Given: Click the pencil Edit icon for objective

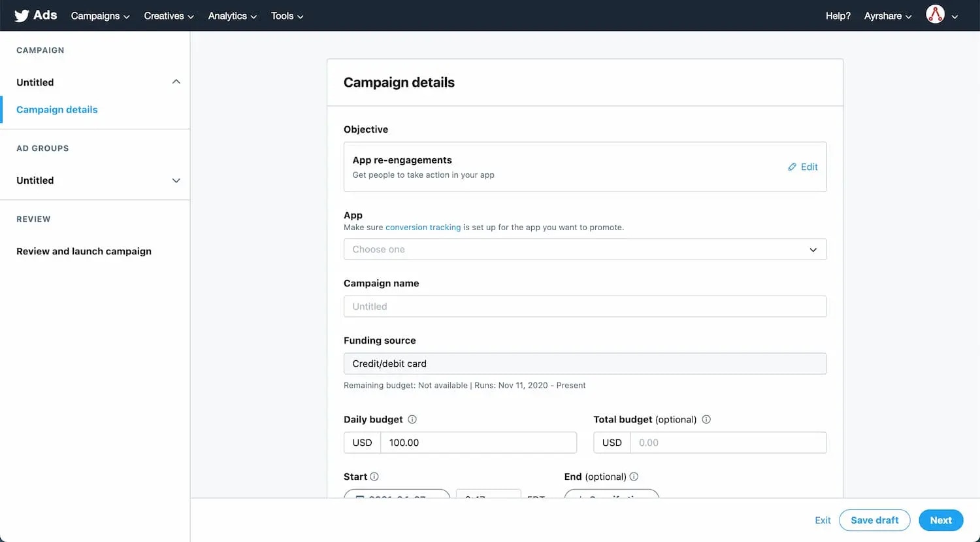Looking at the screenshot, I should [x=792, y=167].
